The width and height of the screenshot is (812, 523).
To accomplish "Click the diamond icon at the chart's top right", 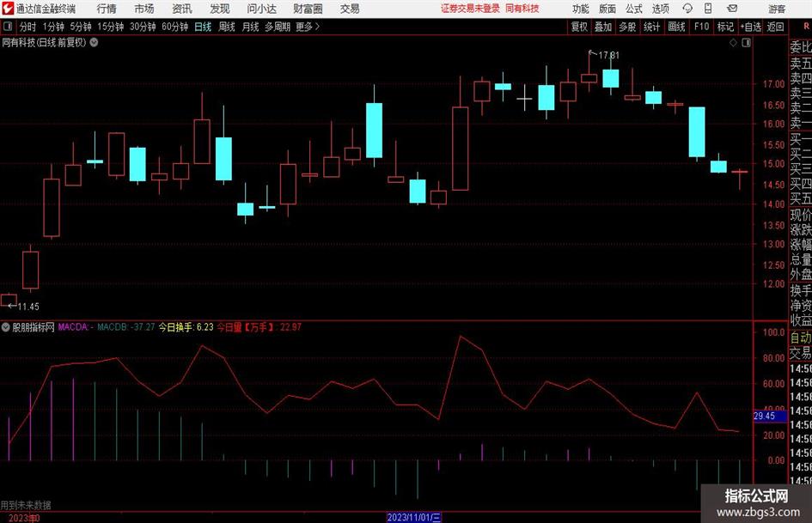I will coord(733,43).
